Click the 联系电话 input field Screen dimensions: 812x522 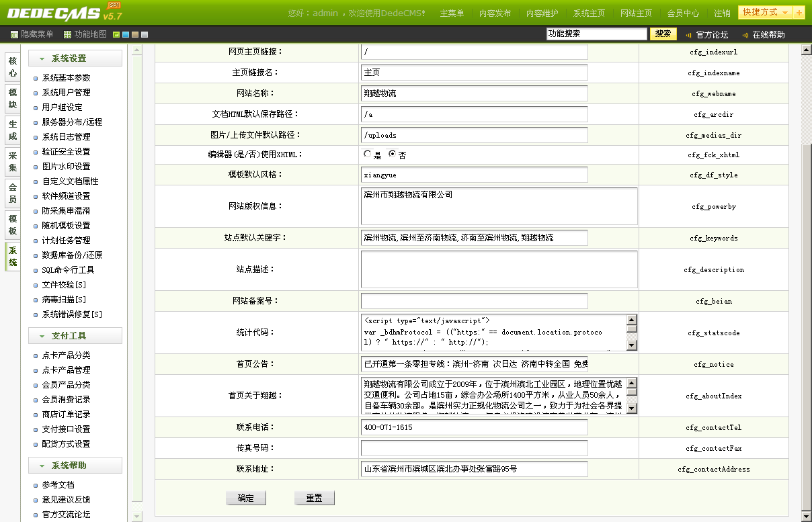pos(474,427)
